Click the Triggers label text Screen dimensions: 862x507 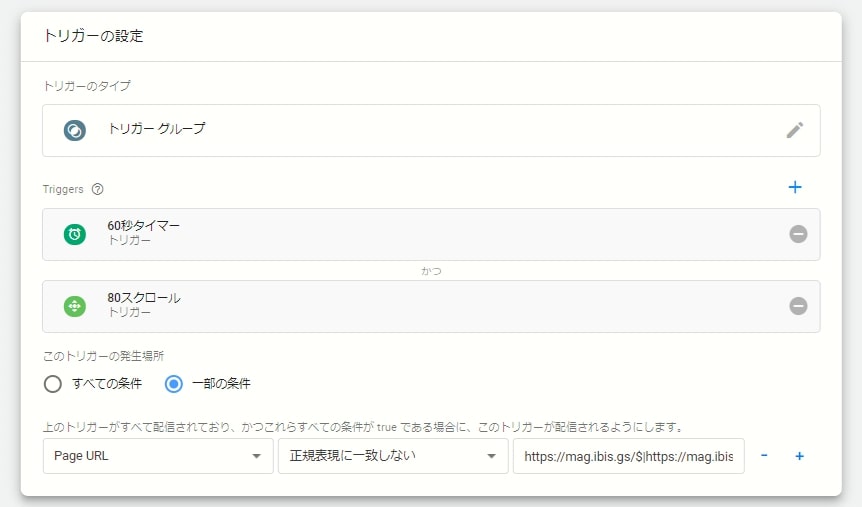(x=63, y=189)
